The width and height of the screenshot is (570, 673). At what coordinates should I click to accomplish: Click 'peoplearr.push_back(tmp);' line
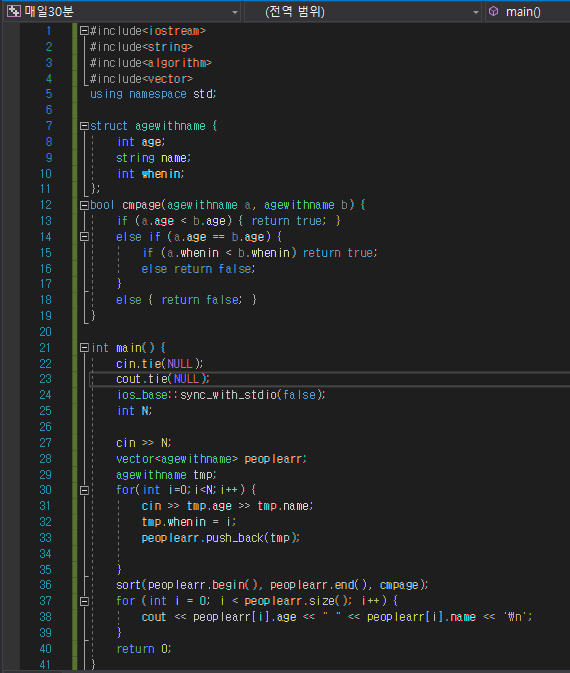point(221,538)
